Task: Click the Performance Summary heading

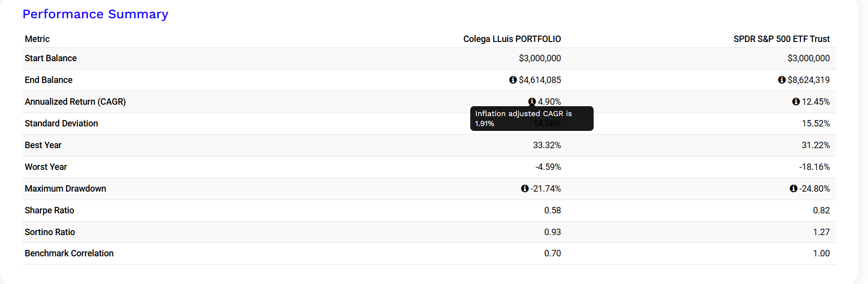Action: tap(95, 14)
